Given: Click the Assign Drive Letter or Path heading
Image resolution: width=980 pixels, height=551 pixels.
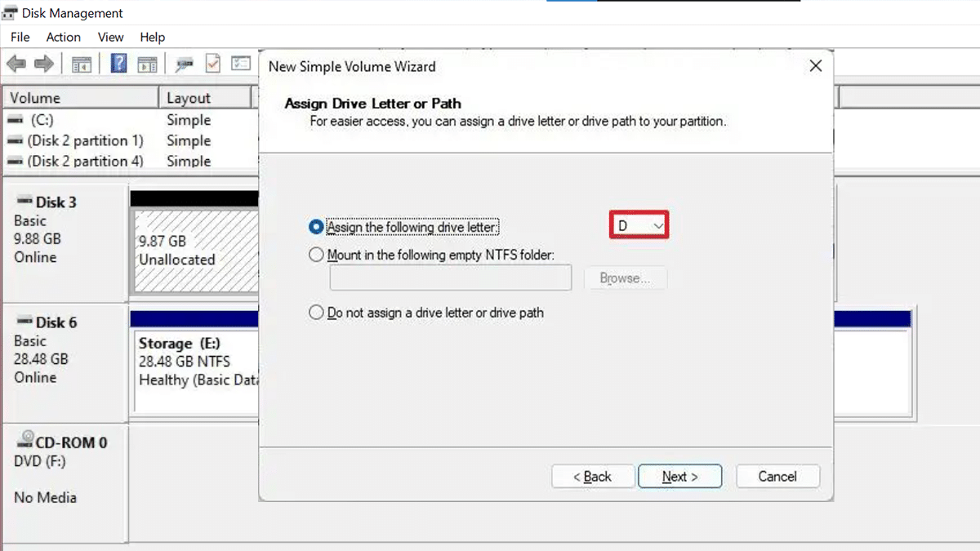Looking at the screenshot, I should click(x=372, y=104).
